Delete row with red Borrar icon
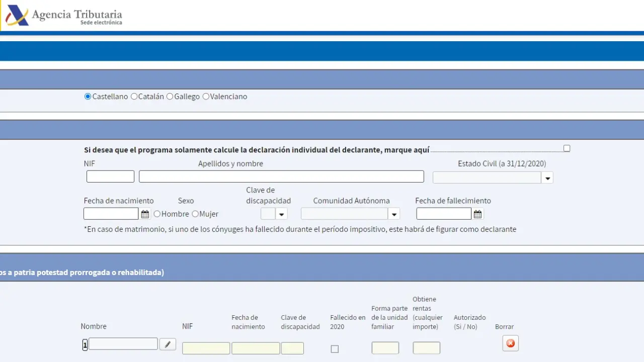 pos(510,343)
